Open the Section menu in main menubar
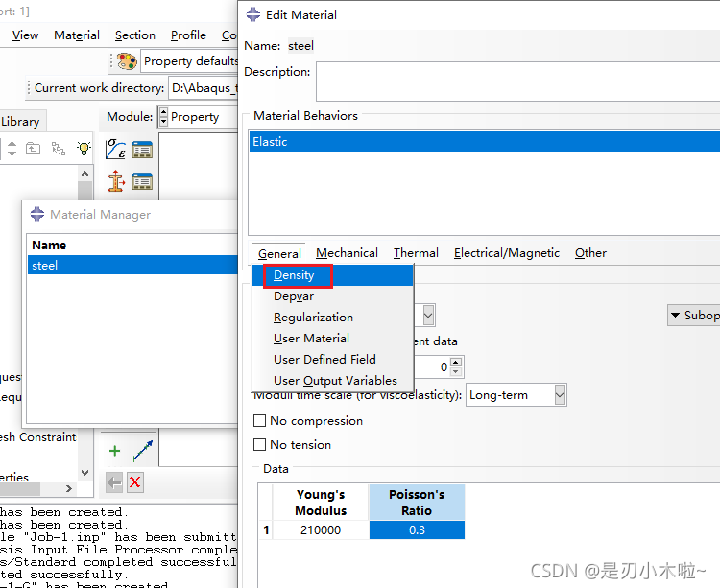The image size is (720, 588). click(135, 35)
